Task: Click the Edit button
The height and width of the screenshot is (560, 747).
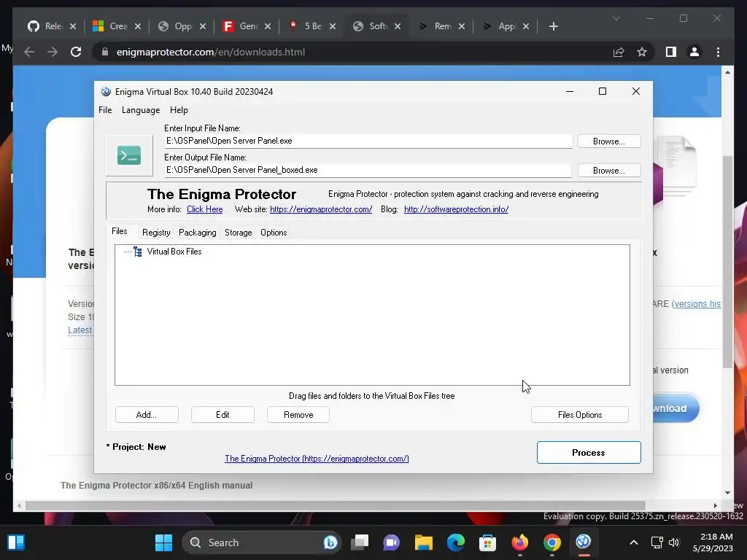Action: [222, 415]
